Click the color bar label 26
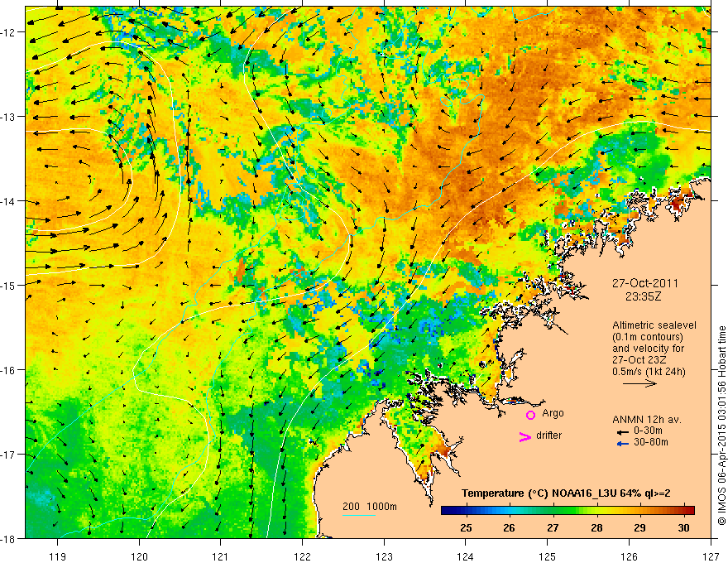The height and width of the screenshot is (563, 728). pyautogui.click(x=509, y=527)
